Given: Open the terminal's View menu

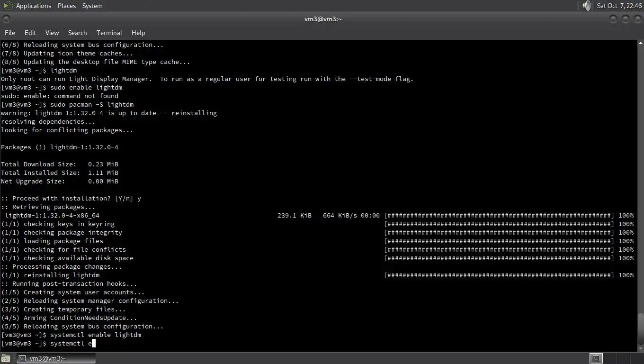Looking at the screenshot, I should (x=52, y=33).
